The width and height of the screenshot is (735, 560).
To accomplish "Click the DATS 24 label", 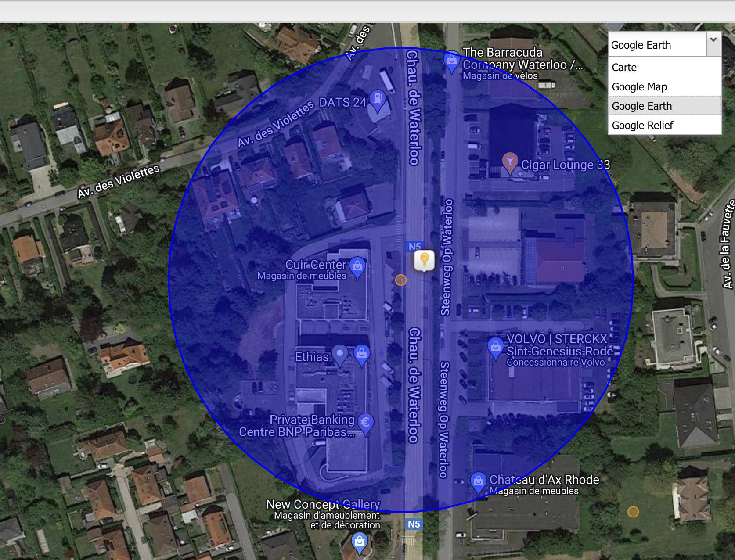I will 342,102.
